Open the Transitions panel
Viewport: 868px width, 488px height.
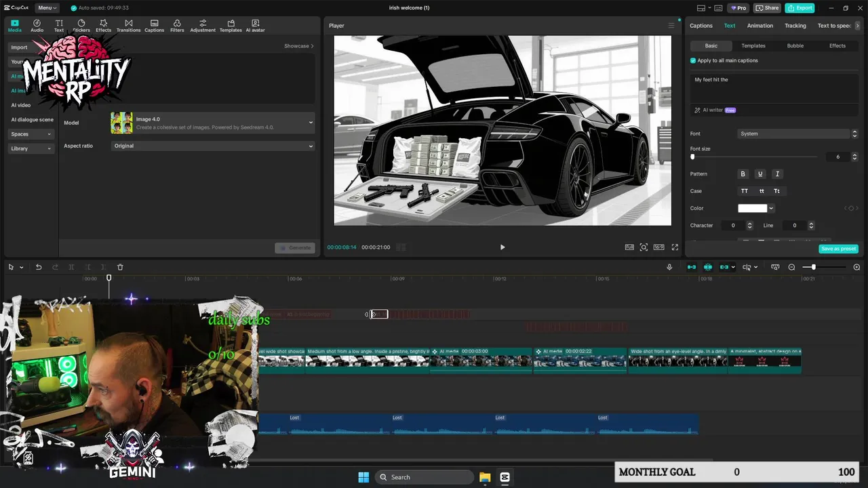point(128,26)
